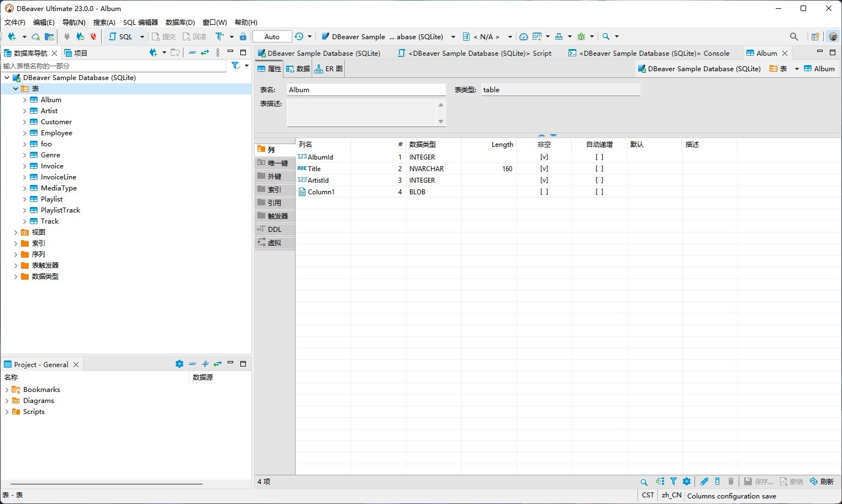Switch to the 数据 tab

tap(297, 69)
